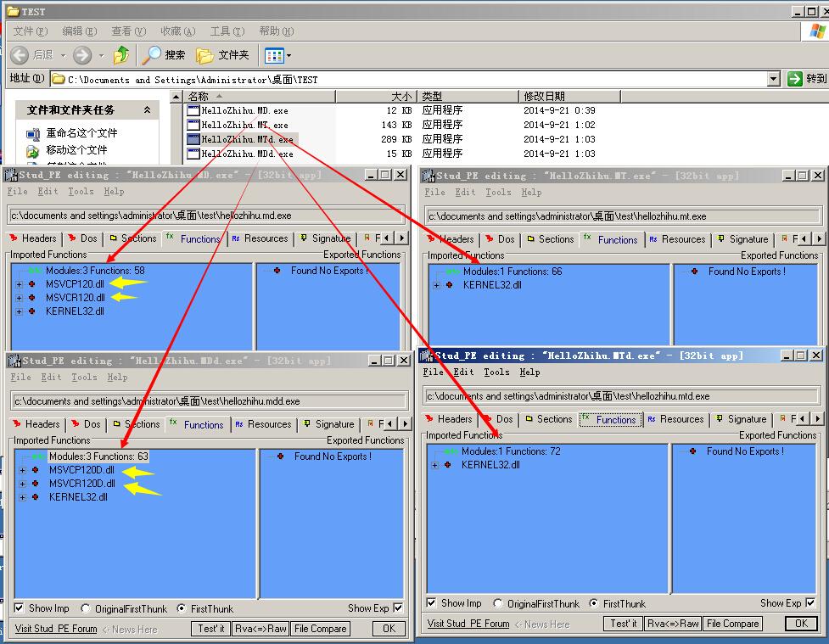Click the TEST folder path in address bar

tap(193, 80)
